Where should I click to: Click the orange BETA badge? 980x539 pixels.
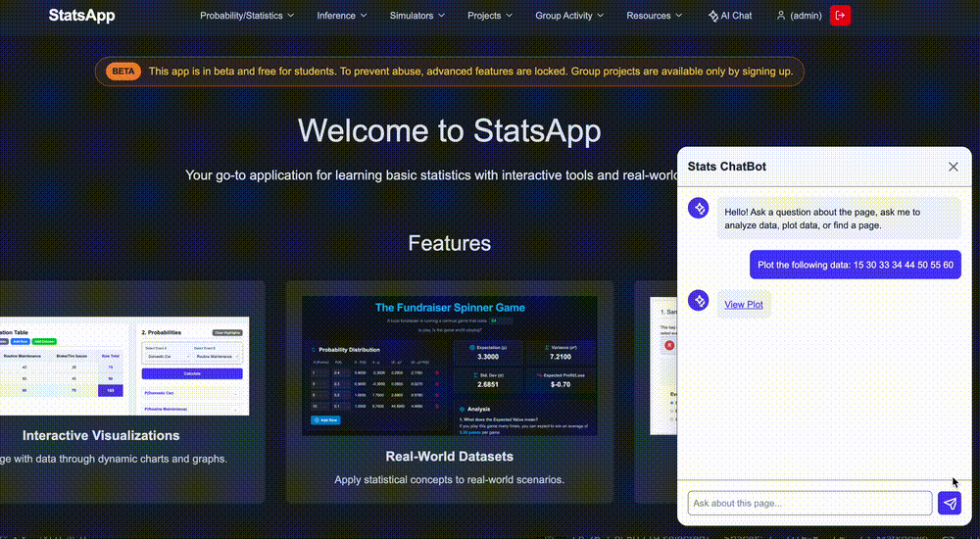point(123,72)
